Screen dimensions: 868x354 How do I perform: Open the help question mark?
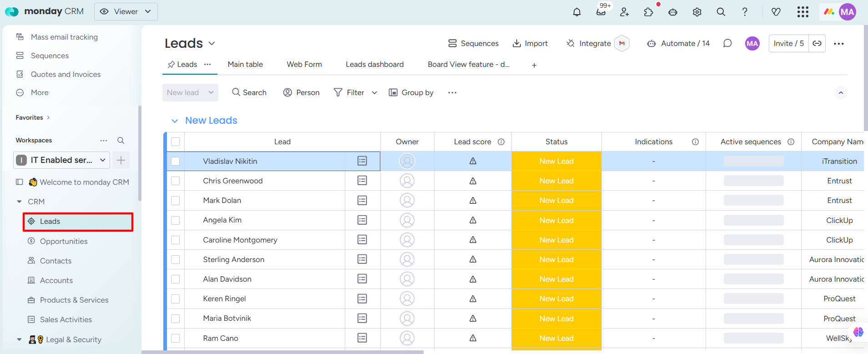click(745, 12)
